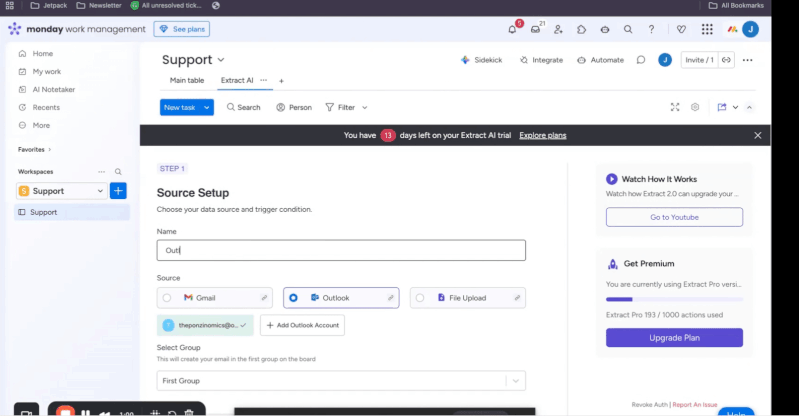Switch to the Main table tab
Screen dimensions: 799x416
tap(187, 81)
